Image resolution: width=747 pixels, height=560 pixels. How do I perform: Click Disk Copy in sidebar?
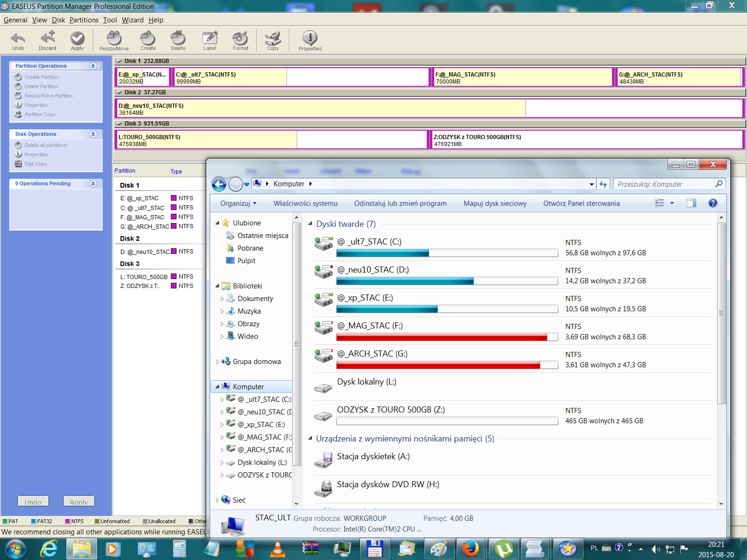coord(35,164)
